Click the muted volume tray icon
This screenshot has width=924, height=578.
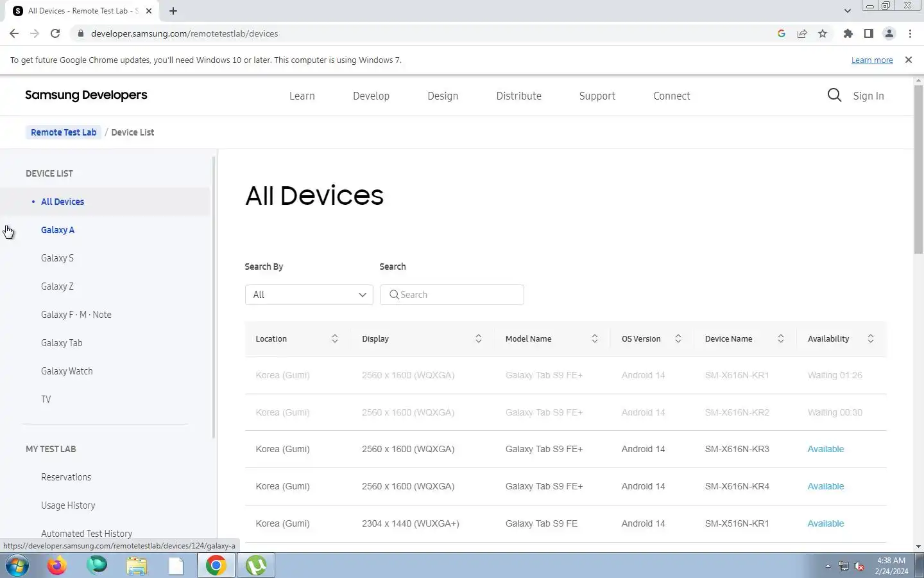(859, 566)
